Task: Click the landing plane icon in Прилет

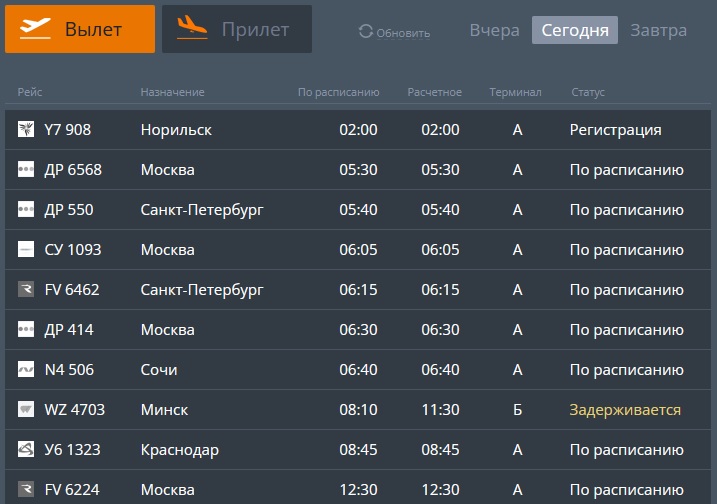Action: coord(192,27)
